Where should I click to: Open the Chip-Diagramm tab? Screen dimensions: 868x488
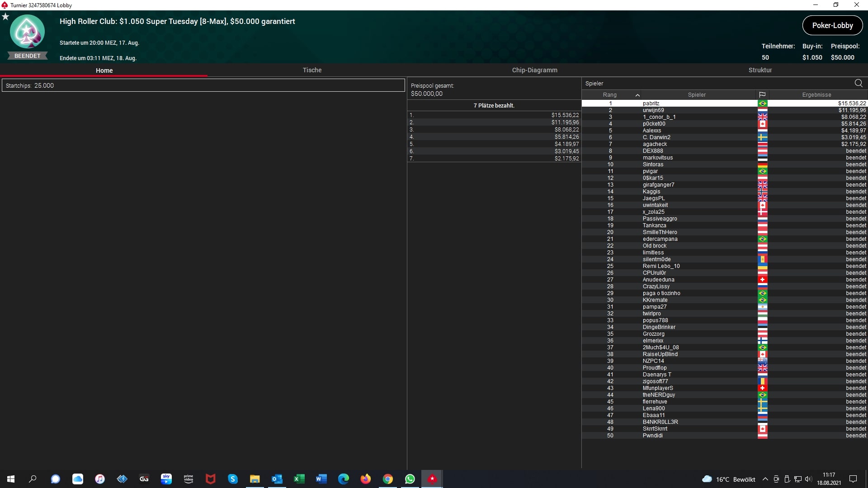click(534, 70)
